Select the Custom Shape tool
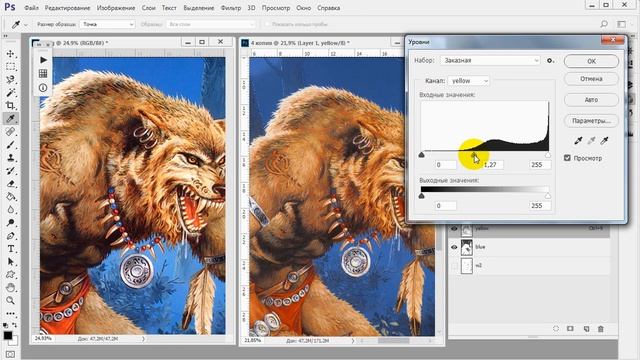Image resolution: width=640 pixels, height=360 pixels. (x=11, y=275)
